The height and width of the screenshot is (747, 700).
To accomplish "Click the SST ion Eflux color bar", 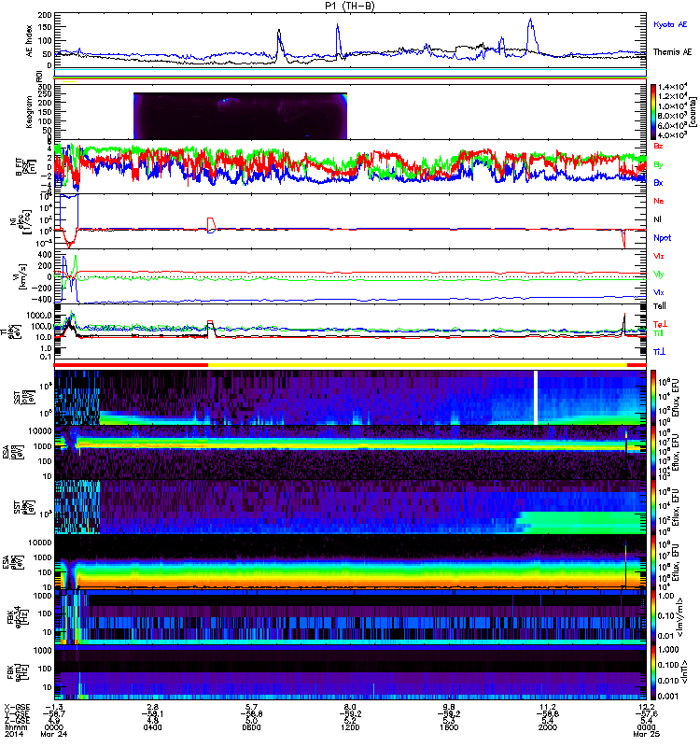I will click(653, 398).
